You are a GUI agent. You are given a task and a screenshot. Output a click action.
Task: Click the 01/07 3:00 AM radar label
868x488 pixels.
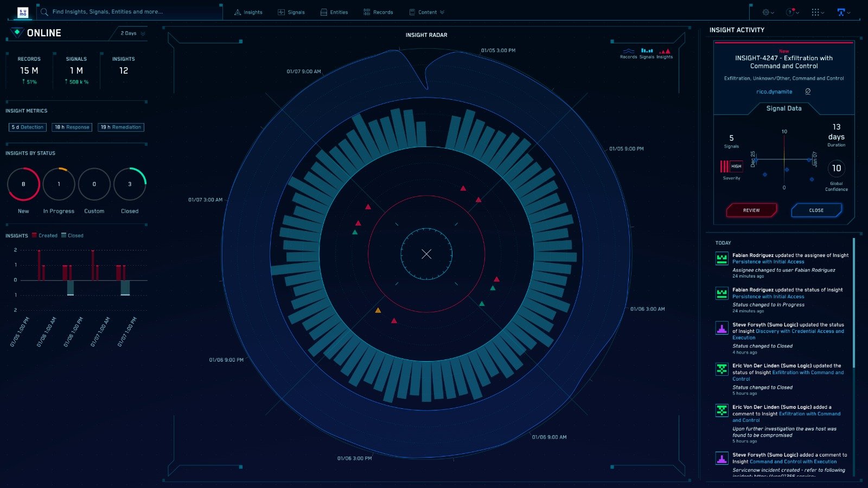[205, 200]
